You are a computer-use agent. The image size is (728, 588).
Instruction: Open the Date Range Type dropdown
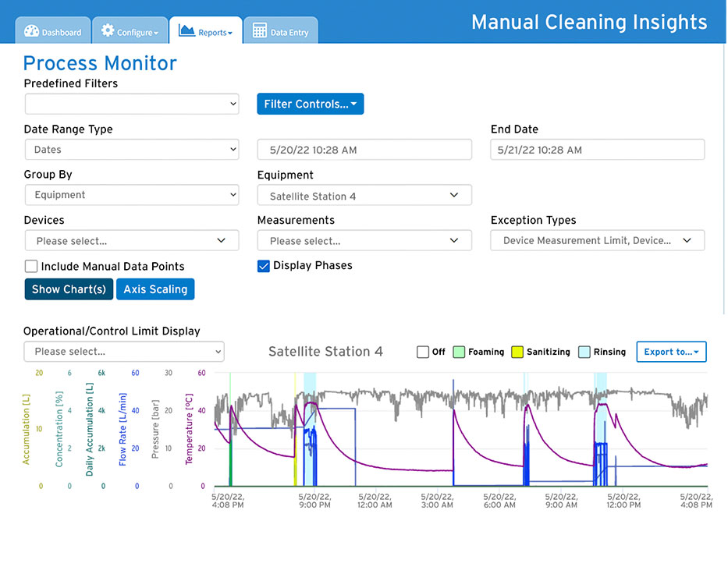[131, 149]
